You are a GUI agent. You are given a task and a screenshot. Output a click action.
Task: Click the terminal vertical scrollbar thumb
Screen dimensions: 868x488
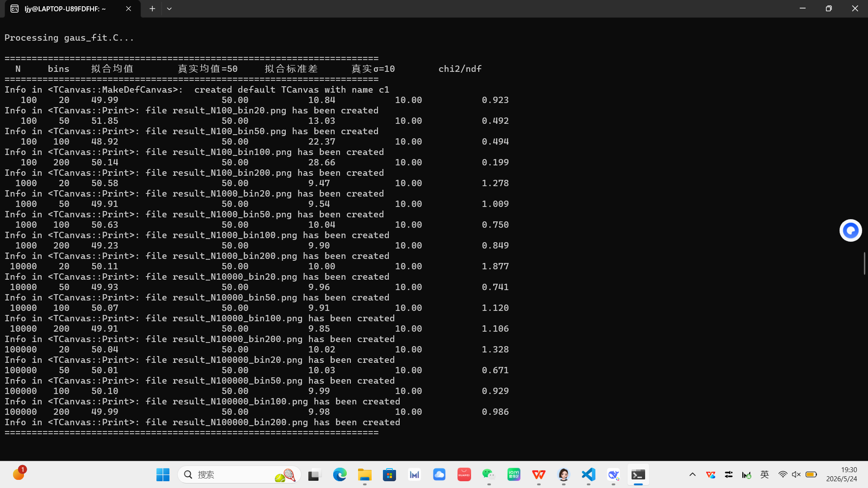[x=864, y=263]
